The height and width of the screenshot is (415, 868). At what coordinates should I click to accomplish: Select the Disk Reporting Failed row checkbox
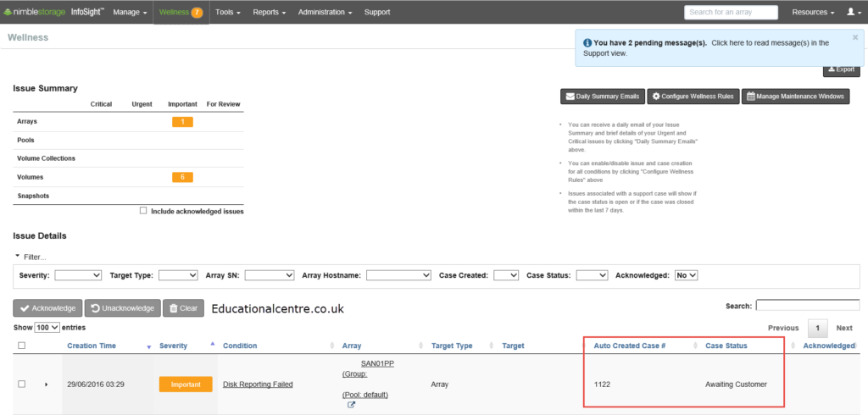click(x=21, y=384)
